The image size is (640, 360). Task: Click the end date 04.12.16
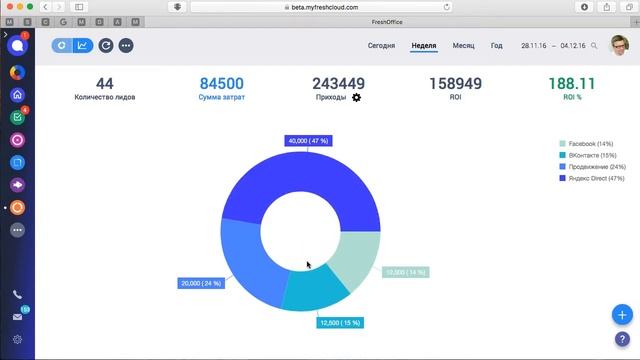pyautogui.click(x=573, y=46)
